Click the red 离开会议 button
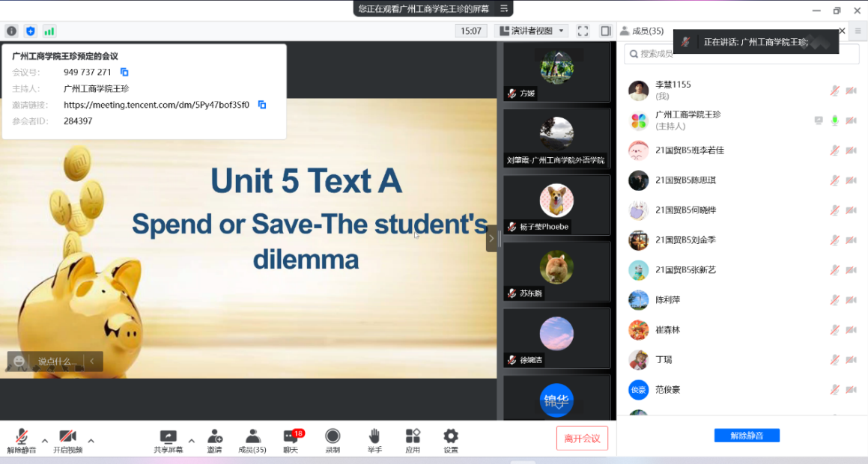868x464 pixels. tap(582, 438)
